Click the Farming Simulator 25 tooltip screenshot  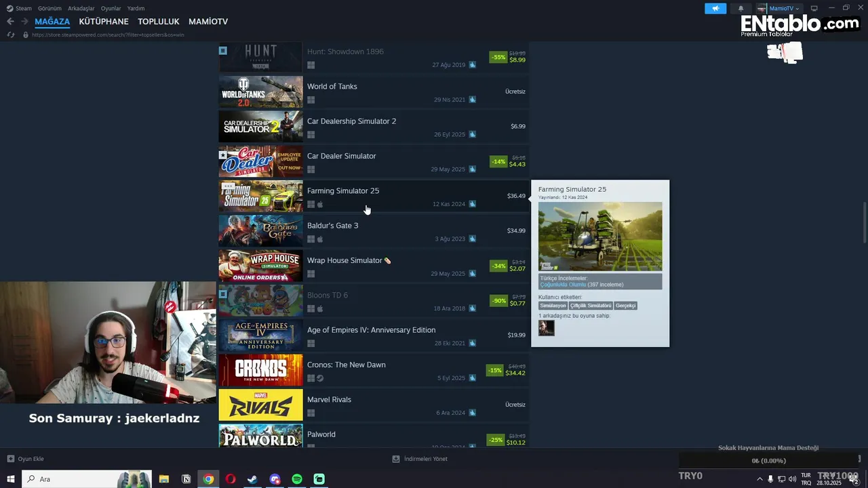tap(600, 237)
